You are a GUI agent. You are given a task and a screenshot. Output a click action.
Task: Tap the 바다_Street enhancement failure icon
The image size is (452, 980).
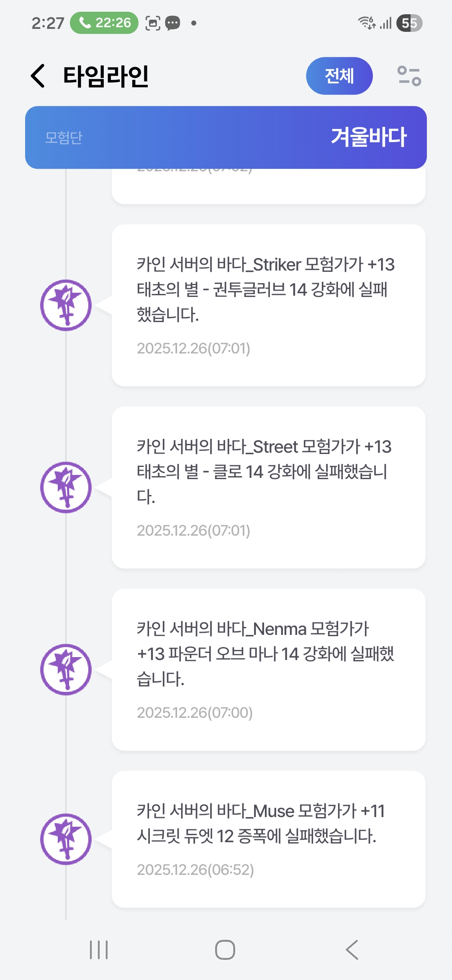tap(66, 487)
